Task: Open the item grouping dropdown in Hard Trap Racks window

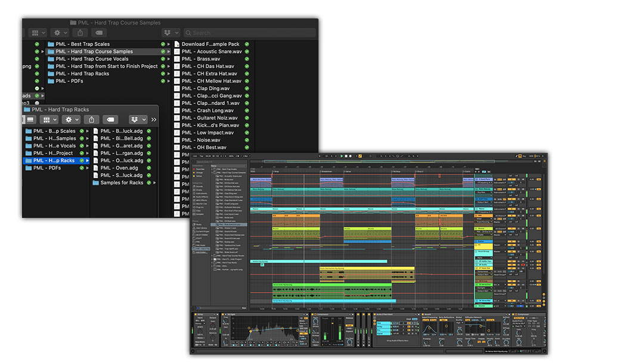Action: (x=49, y=119)
